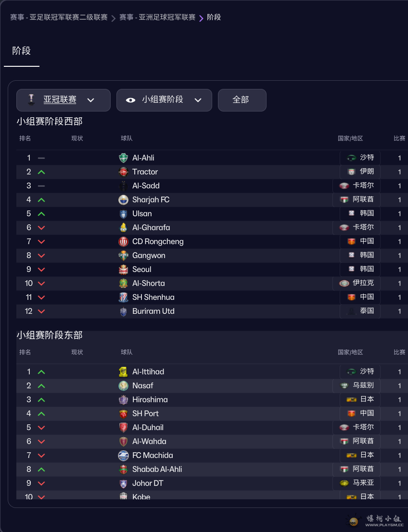Screen dimensions: 408x532
Task: Click the 全部 button
Action: click(x=242, y=100)
